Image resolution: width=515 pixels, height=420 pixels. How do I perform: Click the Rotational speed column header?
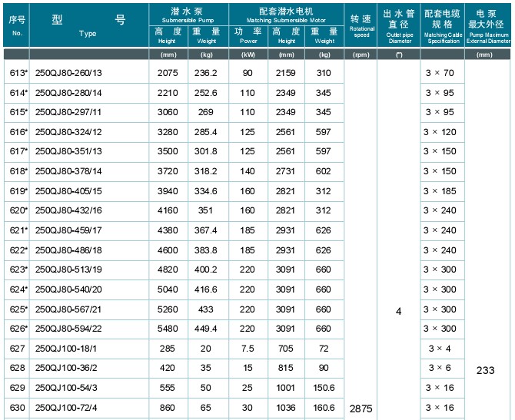tap(360, 25)
